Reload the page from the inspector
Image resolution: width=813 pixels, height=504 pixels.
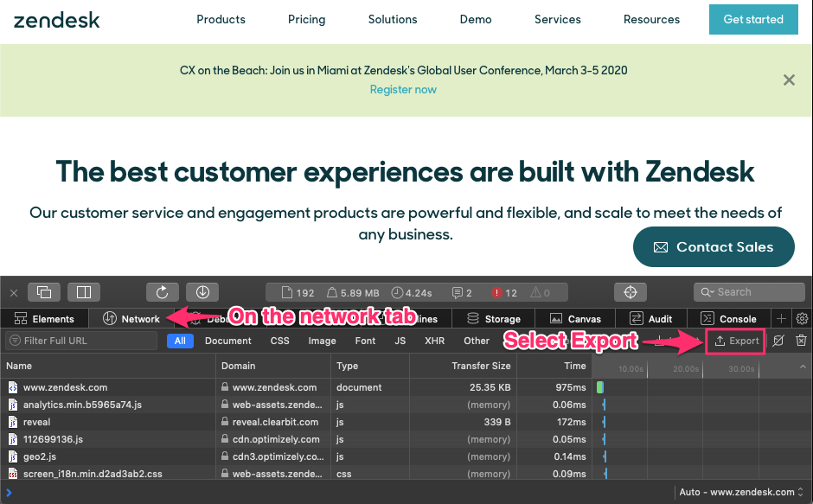pyautogui.click(x=163, y=292)
